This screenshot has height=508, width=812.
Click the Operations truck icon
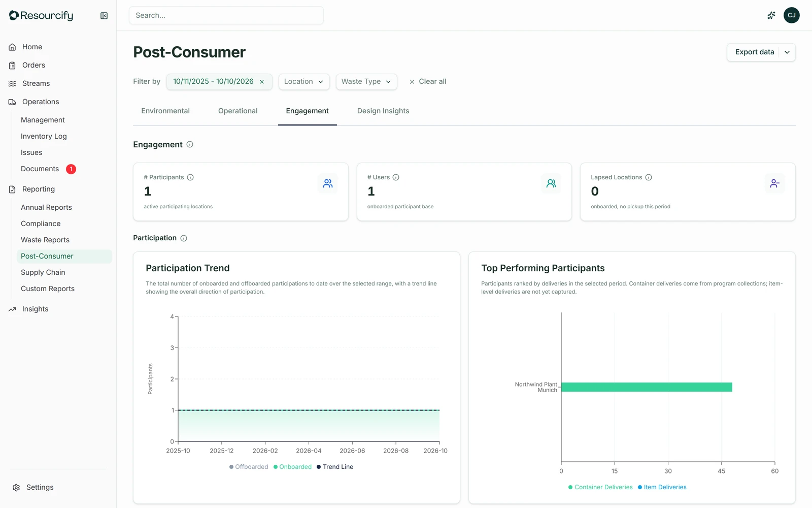(x=12, y=102)
